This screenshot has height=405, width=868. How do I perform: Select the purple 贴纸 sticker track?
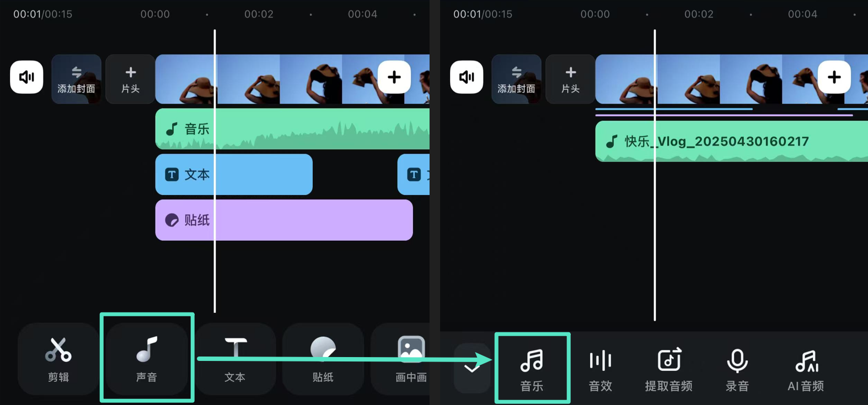click(x=283, y=220)
